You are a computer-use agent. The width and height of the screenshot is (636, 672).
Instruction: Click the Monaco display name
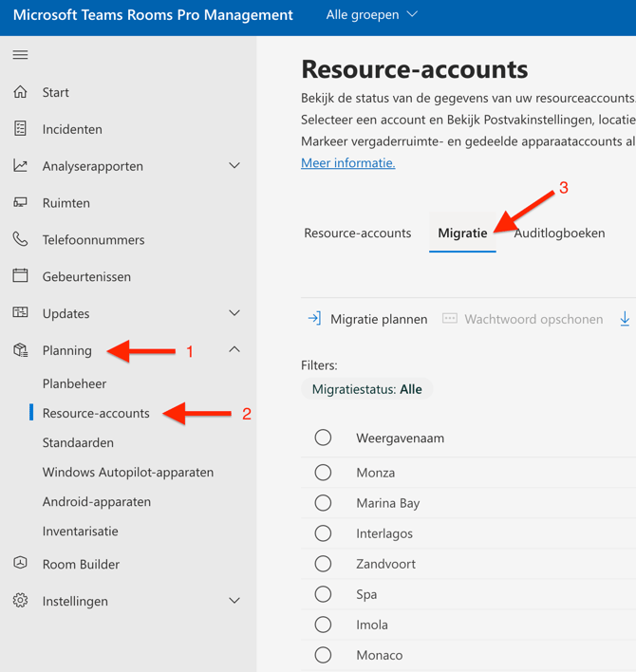[x=380, y=655]
